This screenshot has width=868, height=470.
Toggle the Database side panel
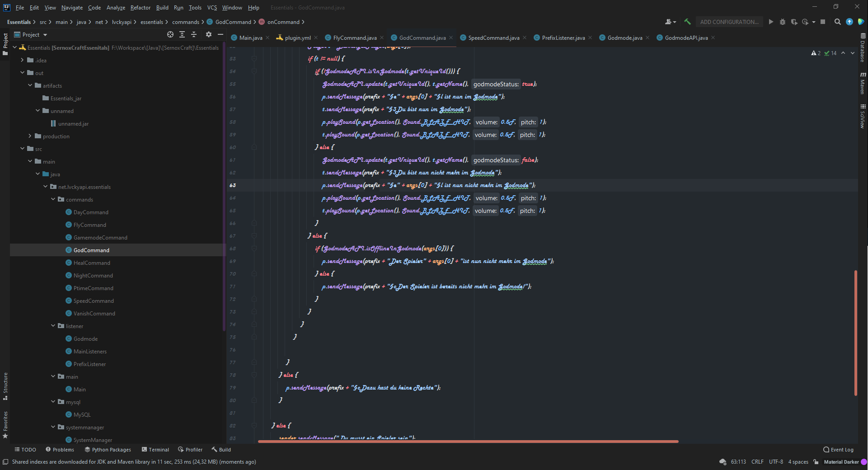pyautogui.click(x=863, y=48)
